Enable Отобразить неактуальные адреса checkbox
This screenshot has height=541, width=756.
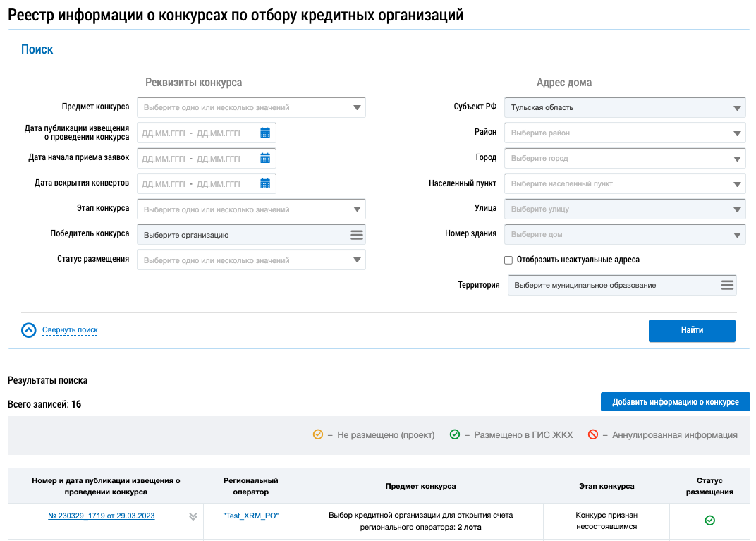(x=508, y=260)
